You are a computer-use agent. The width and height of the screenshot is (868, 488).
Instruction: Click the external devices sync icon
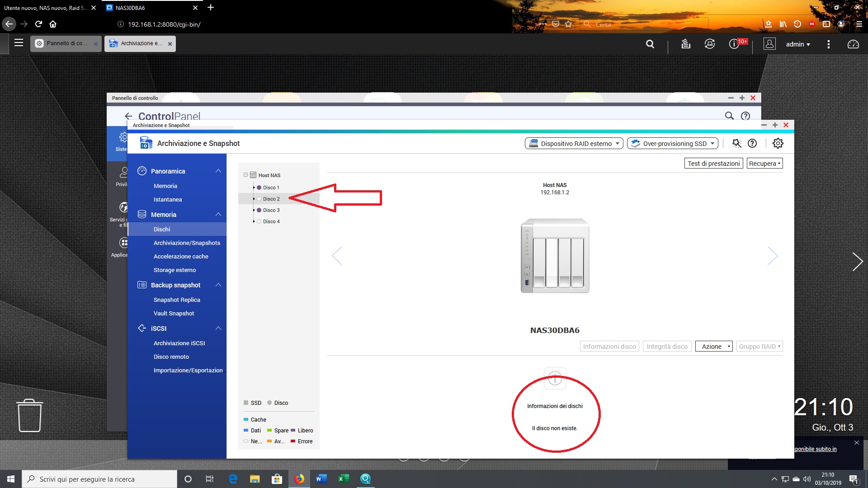coord(710,44)
